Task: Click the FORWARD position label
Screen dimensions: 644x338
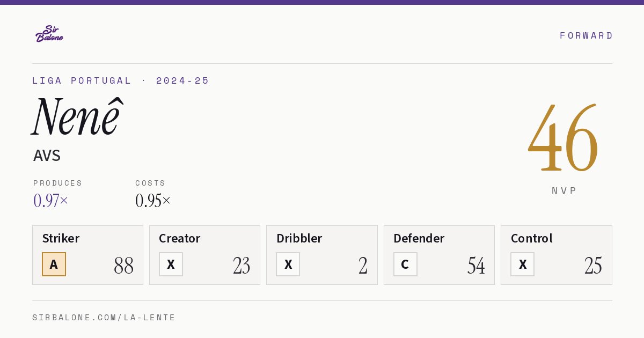Action: pyautogui.click(x=586, y=35)
